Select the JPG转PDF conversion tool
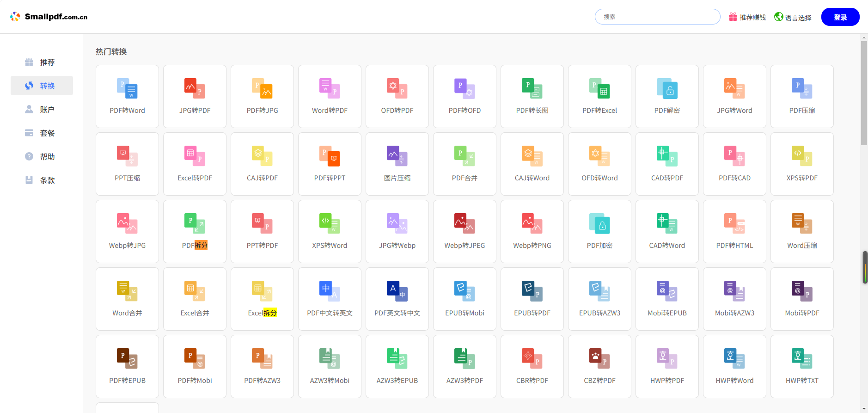 coord(195,96)
